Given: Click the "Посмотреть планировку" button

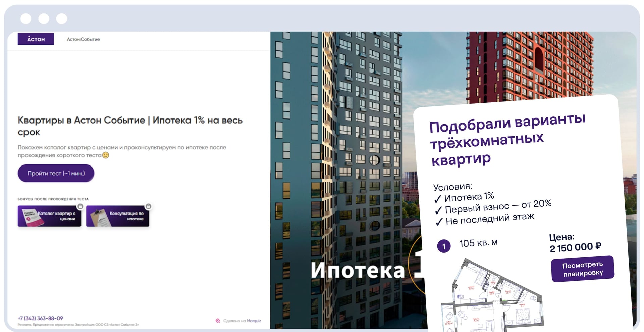Looking at the screenshot, I should 583,268.
